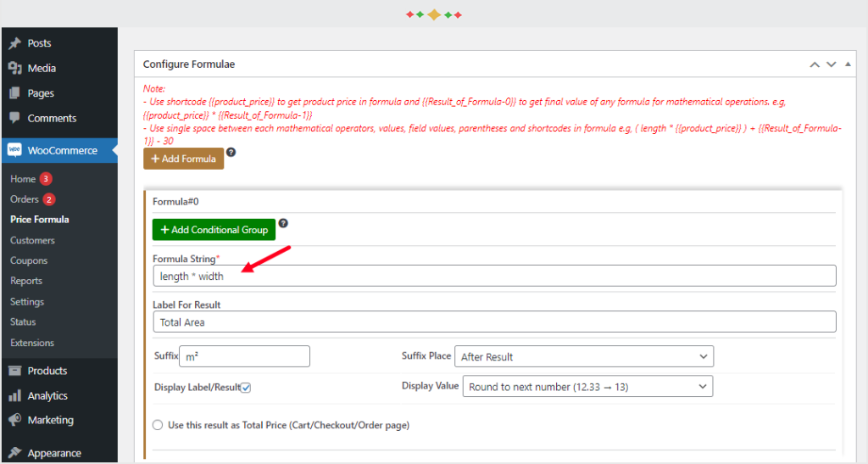Screen dimensions: 868x464
Task: Click the Marketing megaphone icon
Action: pyautogui.click(x=15, y=420)
